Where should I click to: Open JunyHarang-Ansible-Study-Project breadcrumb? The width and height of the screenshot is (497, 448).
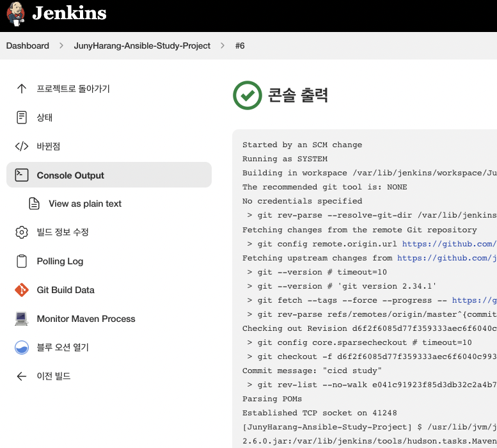click(142, 45)
